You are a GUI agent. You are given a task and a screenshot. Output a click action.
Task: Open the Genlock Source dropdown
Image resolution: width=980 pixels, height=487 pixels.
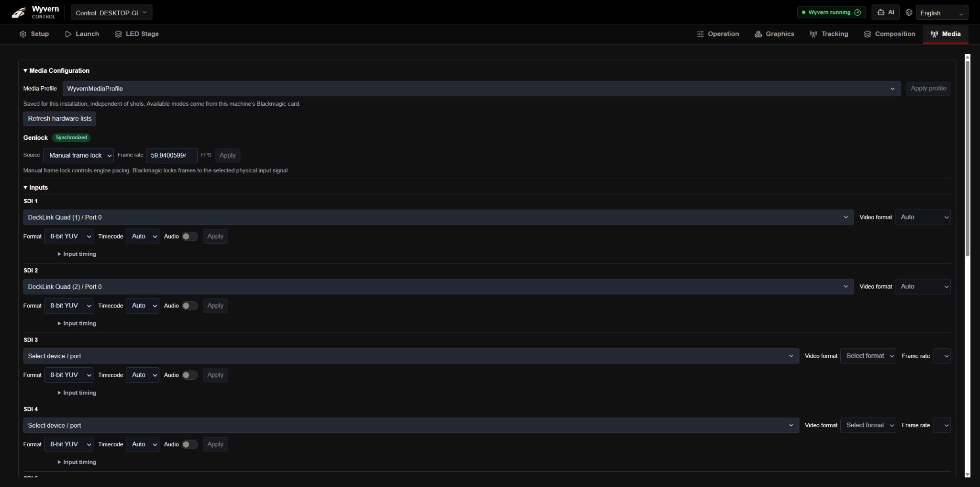[78, 155]
